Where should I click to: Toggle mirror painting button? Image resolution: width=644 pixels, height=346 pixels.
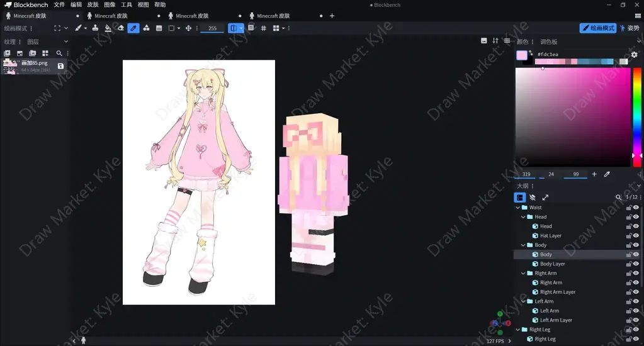click(234, 28)
